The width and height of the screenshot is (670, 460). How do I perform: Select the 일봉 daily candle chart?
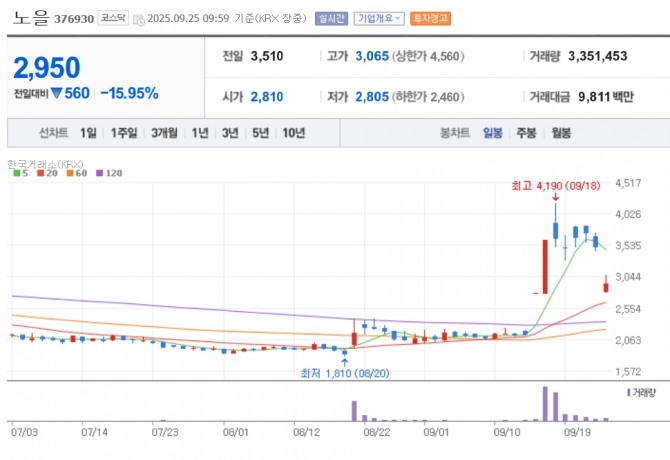pos(493,133)
